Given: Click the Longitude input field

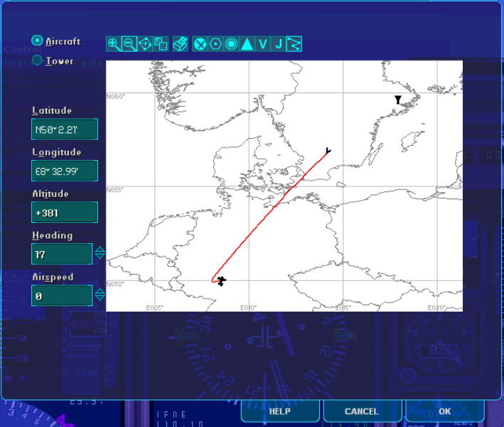Looking at the screenshot, I should (x=65, y=171).
